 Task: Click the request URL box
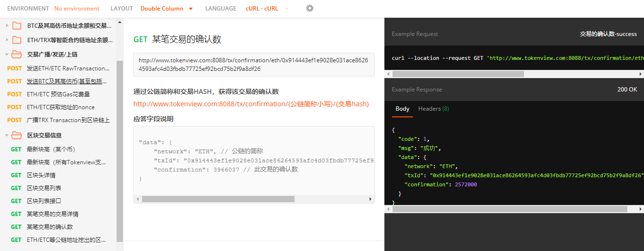(x=254, y=65)
